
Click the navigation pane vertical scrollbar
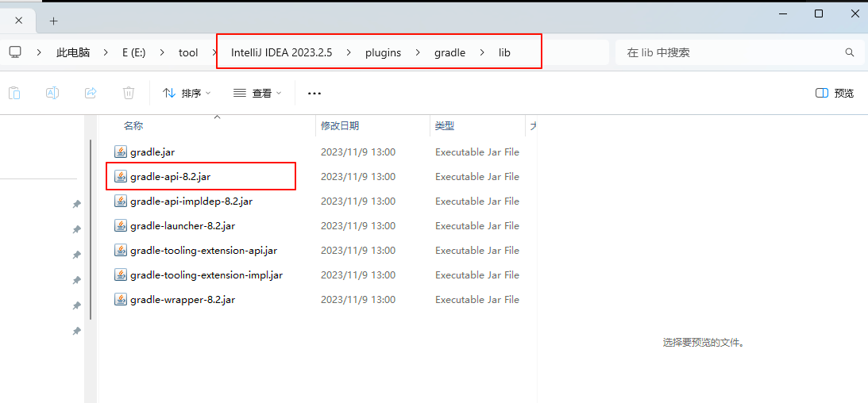(91, 229)
